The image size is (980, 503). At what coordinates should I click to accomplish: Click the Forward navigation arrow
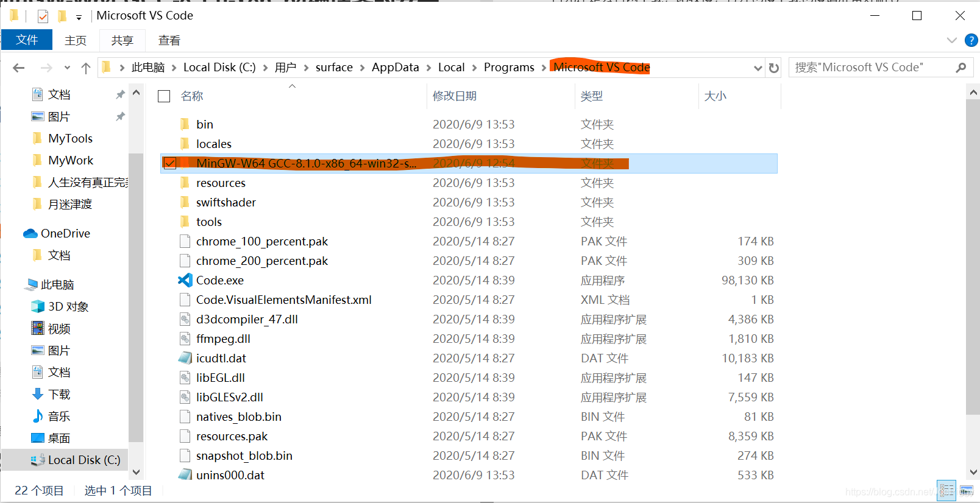point(46,68)
